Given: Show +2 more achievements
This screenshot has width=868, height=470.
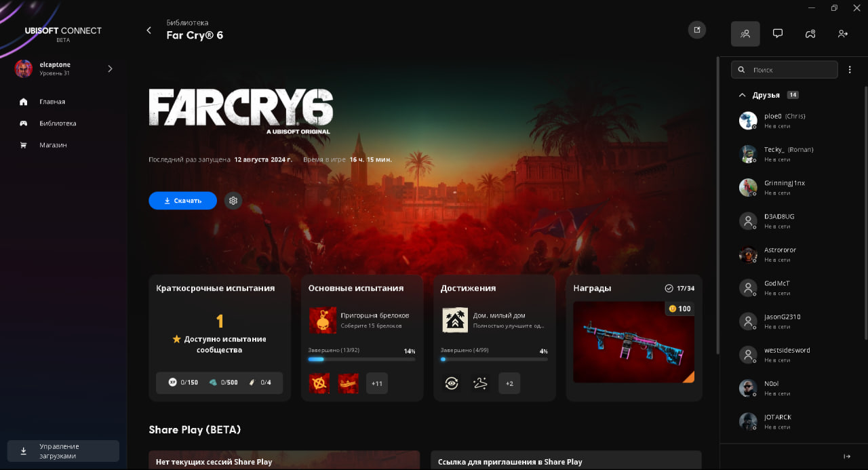Looking at the screenshot, I should pyautogui.click(x=509, y=383).
